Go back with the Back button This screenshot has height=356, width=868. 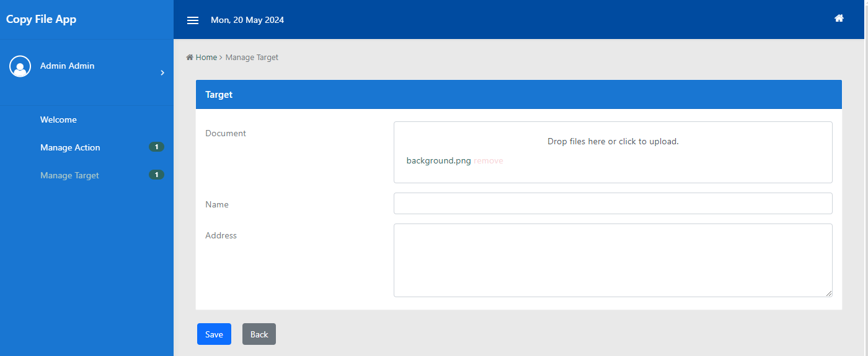pyautogui.click(x=259, y=334)
